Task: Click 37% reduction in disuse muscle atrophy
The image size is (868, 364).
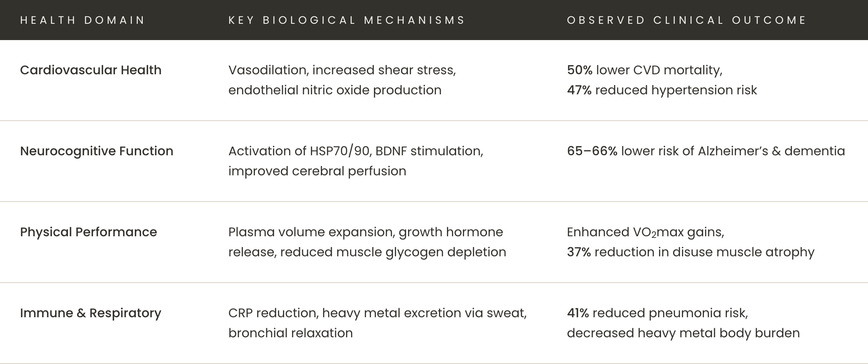Action: point(691,252)
